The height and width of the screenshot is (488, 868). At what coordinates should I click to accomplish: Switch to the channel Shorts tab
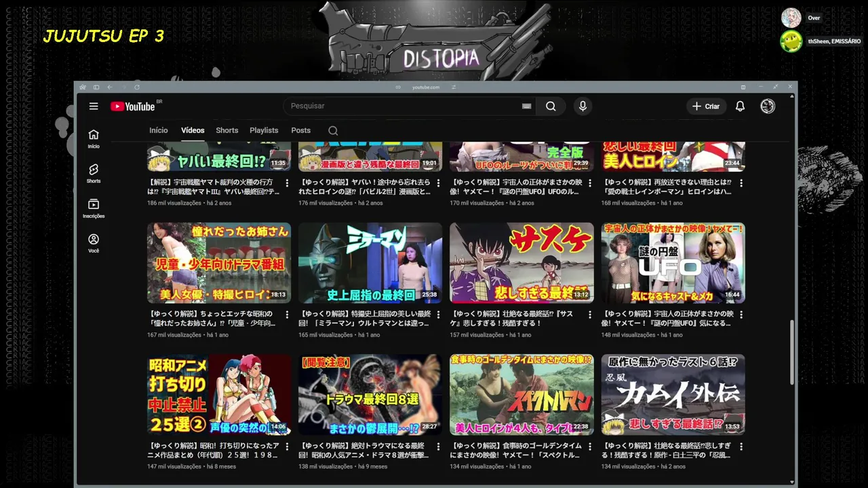tap(226, 130)
